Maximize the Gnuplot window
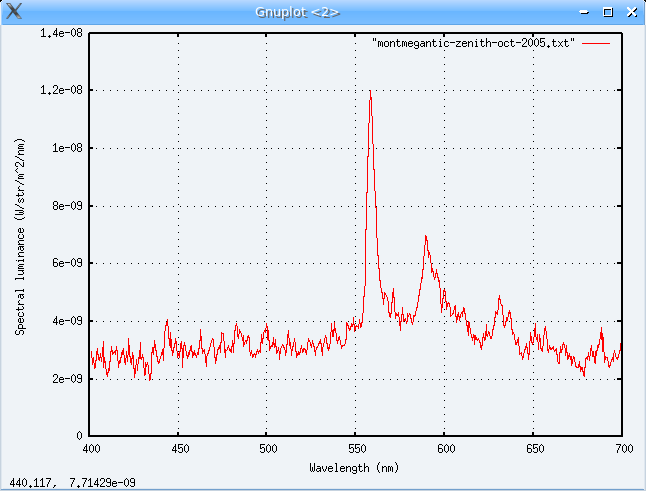646x491 pixels. [x=608, y=12]
